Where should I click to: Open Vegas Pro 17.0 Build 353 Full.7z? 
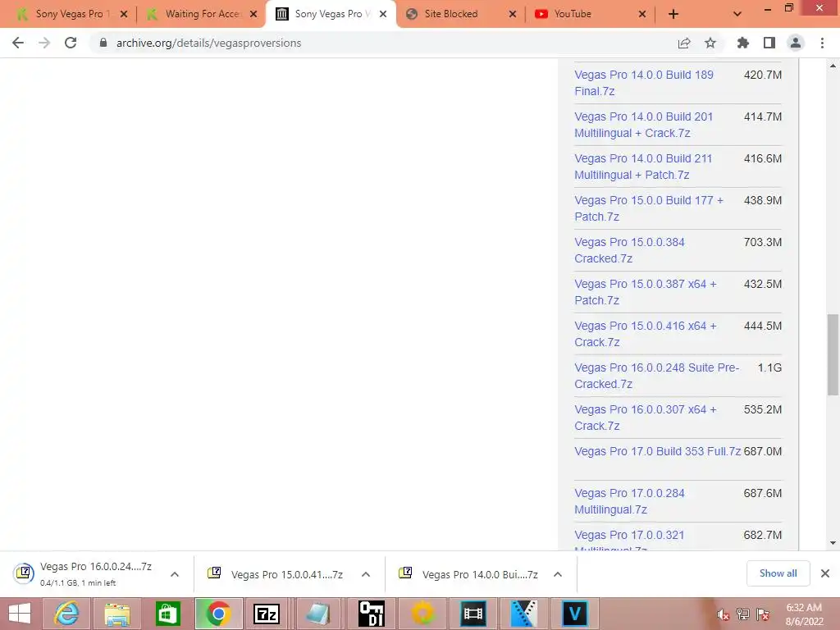pyautogui.click(x=657, y=451)
